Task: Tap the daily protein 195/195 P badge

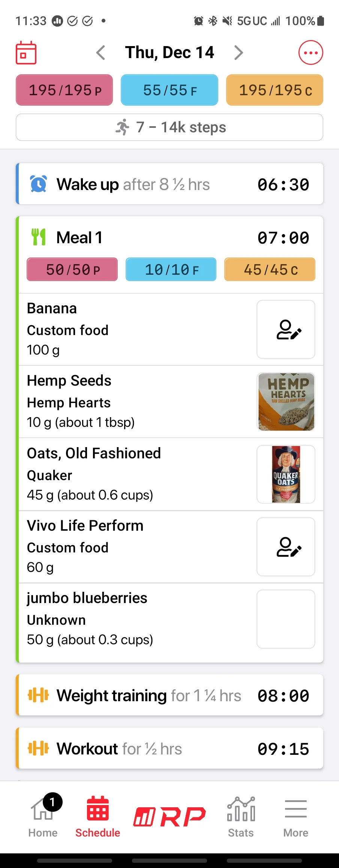Action: point(64,90)
